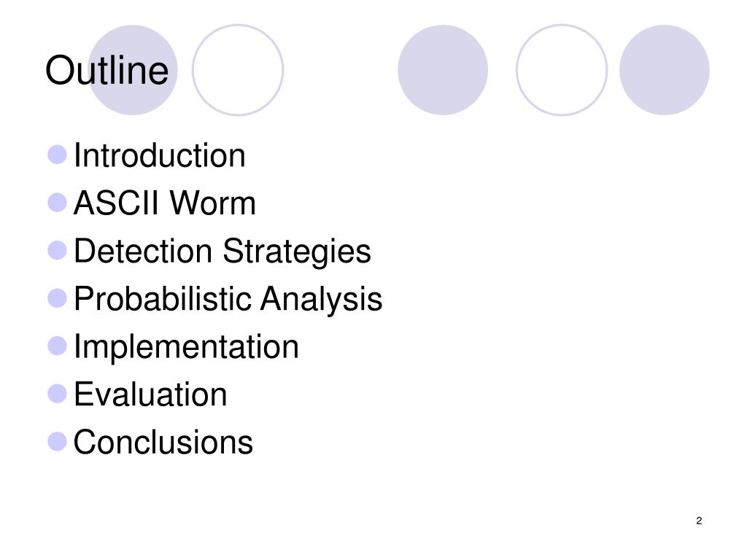Select the ASCII Worm text line
This screenshot has width=747, height=560.
[x=165, y=203]
